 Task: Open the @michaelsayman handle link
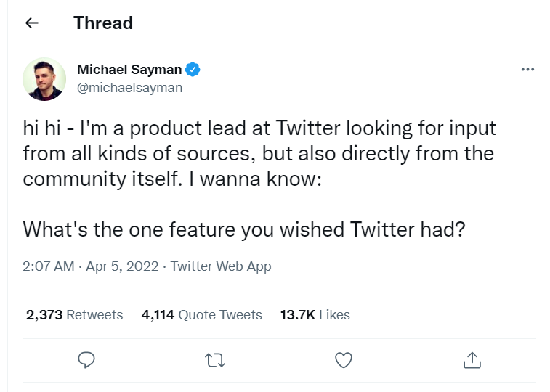(129, 87)
